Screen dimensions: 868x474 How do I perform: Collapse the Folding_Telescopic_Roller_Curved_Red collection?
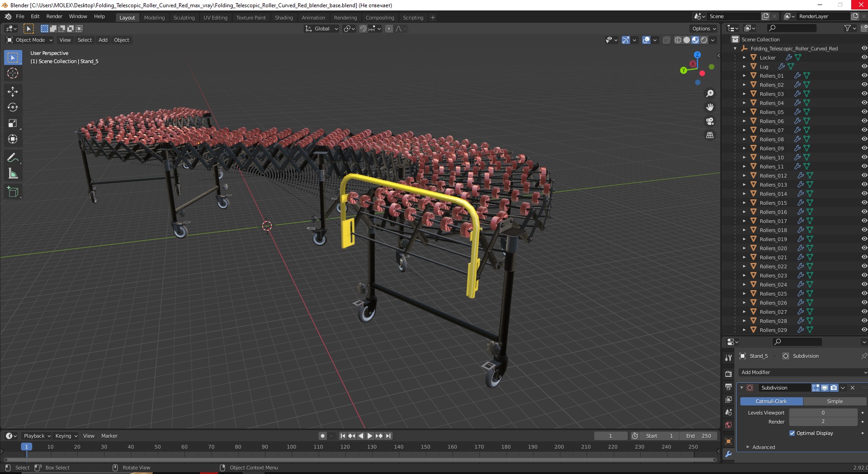[735, 49]
